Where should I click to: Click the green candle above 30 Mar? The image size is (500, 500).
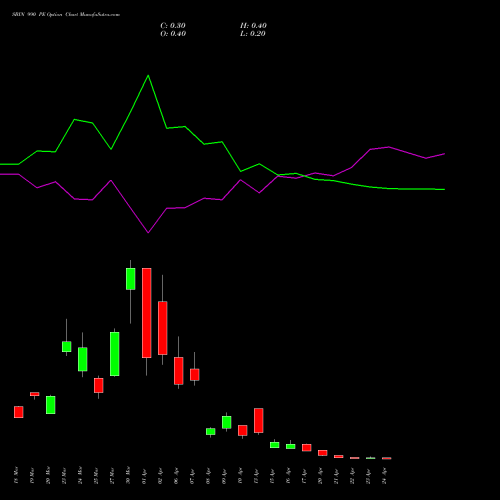[x=131, y=279]
